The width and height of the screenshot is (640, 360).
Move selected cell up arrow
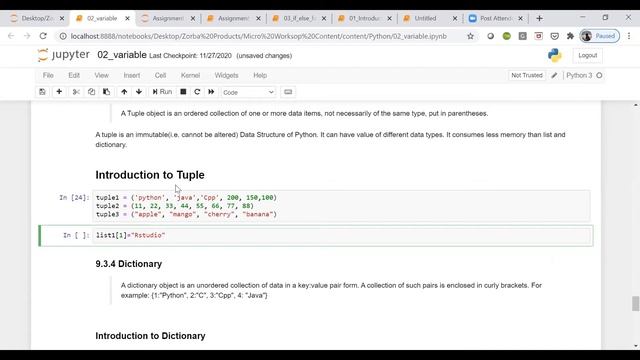124,92
